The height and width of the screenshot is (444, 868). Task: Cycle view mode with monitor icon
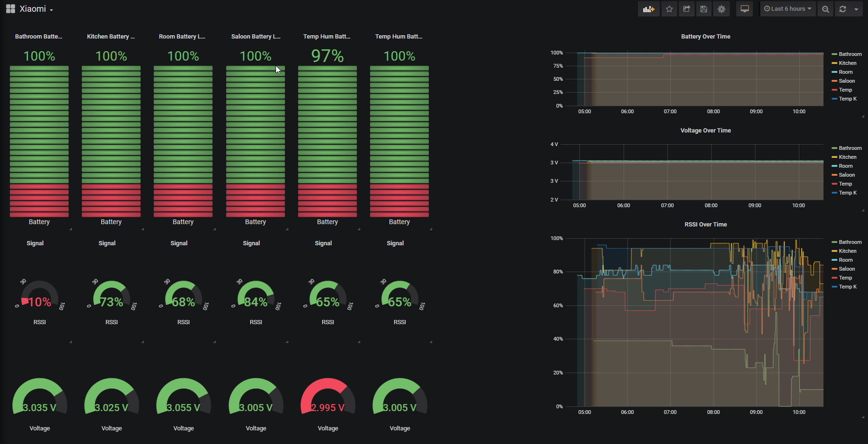(745, 9)
